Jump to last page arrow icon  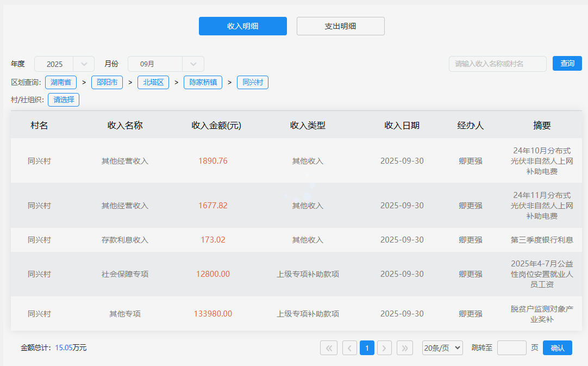pos(405,348)
